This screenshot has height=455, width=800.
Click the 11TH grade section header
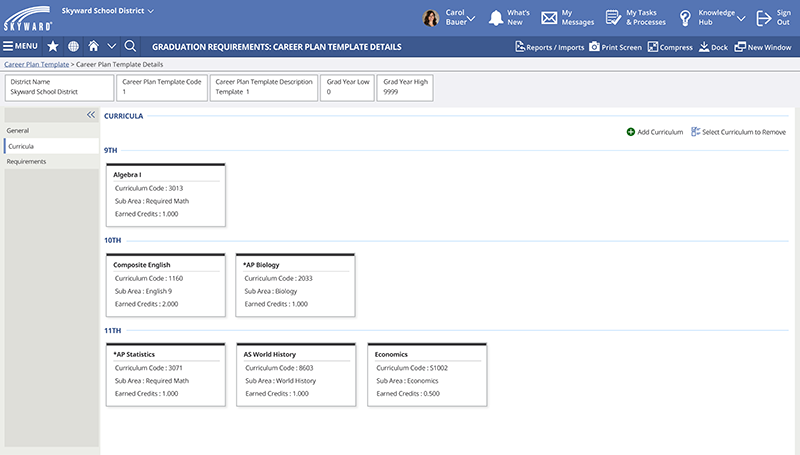click(x=113, y=331)
